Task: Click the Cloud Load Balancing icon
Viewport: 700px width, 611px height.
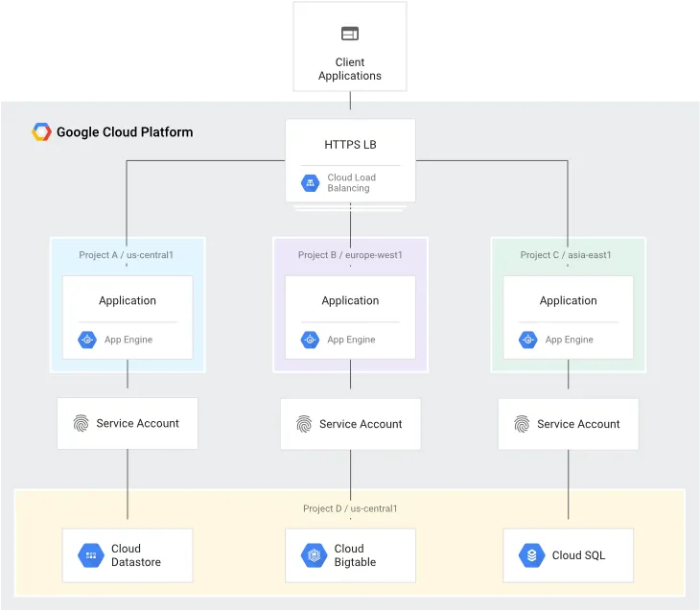Action: [311, 182]
